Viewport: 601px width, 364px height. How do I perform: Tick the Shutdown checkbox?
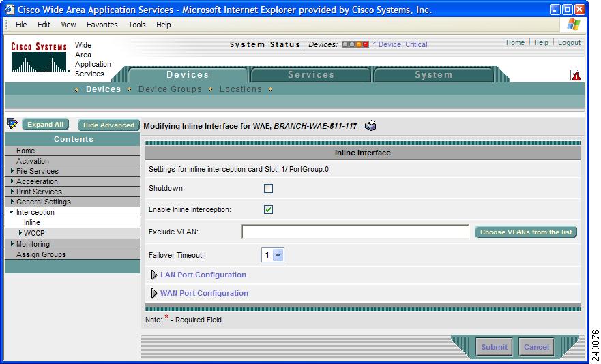click(268, 189)
